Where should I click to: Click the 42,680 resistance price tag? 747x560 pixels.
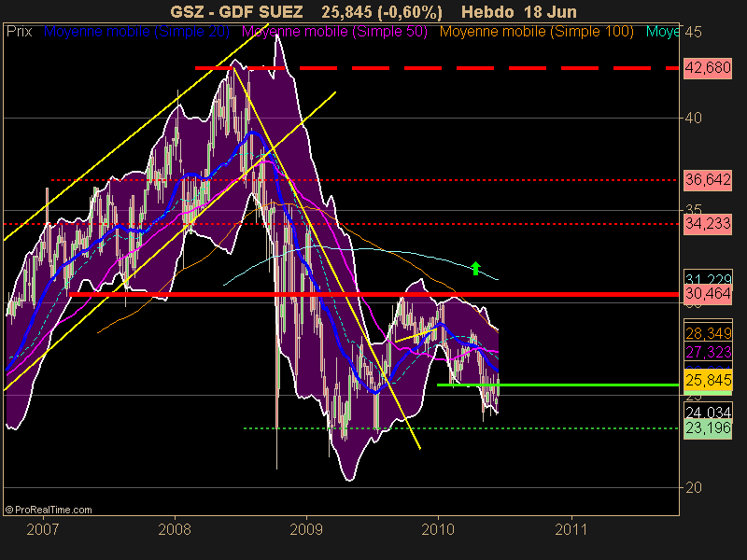tap(708, 68)
